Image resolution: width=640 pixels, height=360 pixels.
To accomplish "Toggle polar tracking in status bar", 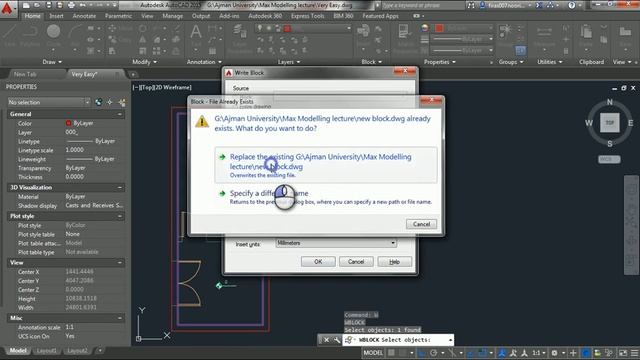I will point(433,353).
